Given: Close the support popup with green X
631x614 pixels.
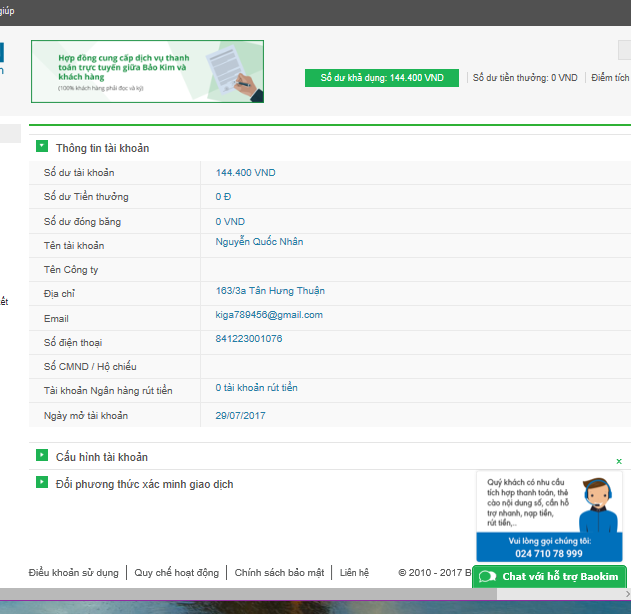Looking at the screenshot, I should click(x=619, y=461).
